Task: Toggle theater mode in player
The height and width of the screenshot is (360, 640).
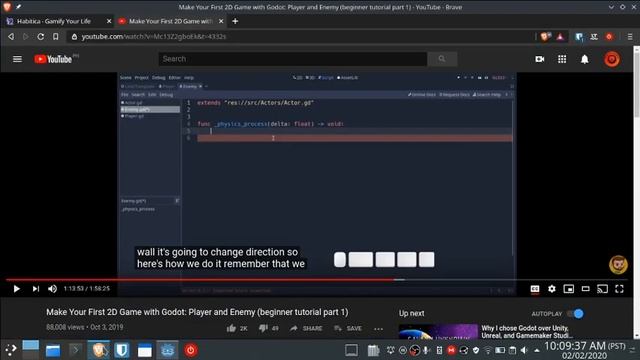Action: [585, 289]
